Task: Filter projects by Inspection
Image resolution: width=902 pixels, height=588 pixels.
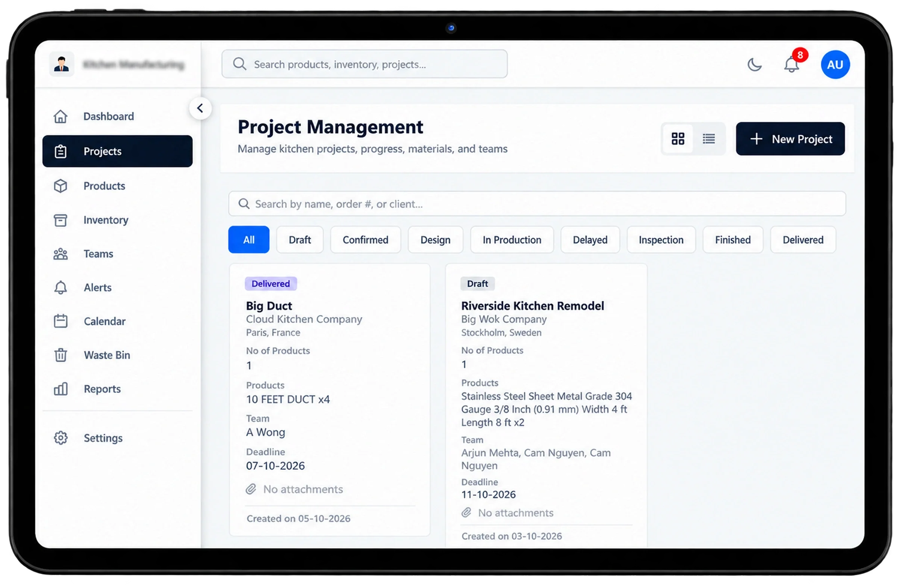Action: pos(661,240)
